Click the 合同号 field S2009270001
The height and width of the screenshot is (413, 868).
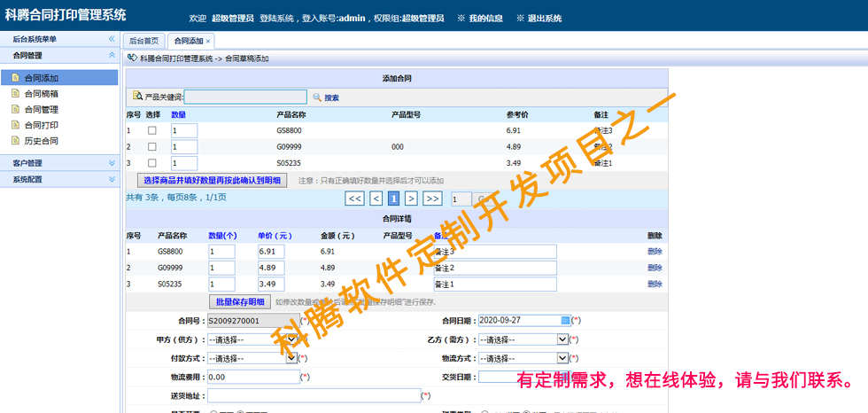(253, 321)
